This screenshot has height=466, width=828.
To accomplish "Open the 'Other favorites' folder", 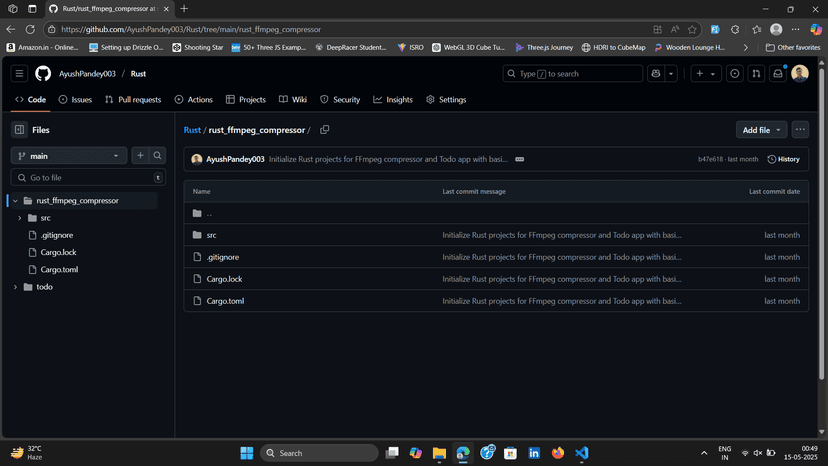I will pos(793,48).
